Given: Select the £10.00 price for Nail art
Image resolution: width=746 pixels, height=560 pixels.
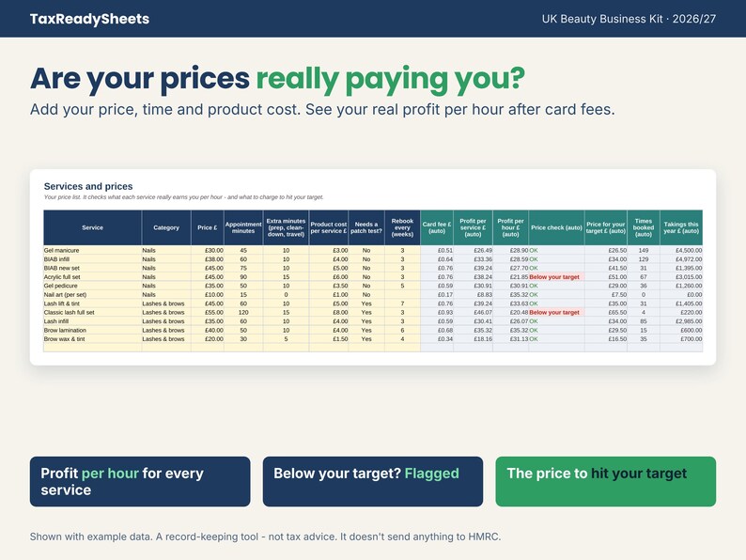Looking at the screenshot, I should (208, 294).
